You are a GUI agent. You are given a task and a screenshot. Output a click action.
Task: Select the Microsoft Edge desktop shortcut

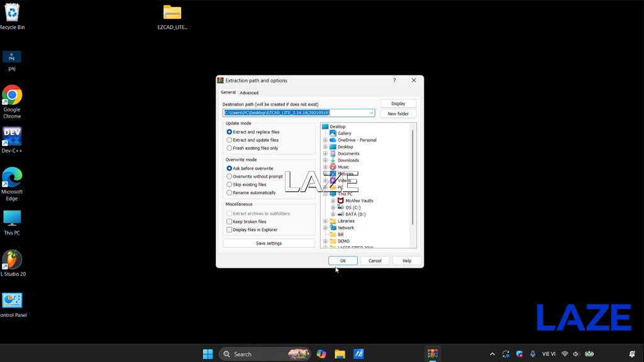pyautogui.click(x=12, y=184)
